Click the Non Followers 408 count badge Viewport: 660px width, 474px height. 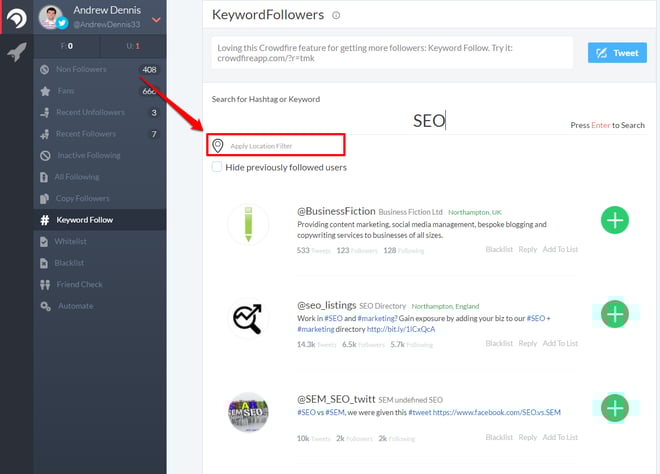149,69
